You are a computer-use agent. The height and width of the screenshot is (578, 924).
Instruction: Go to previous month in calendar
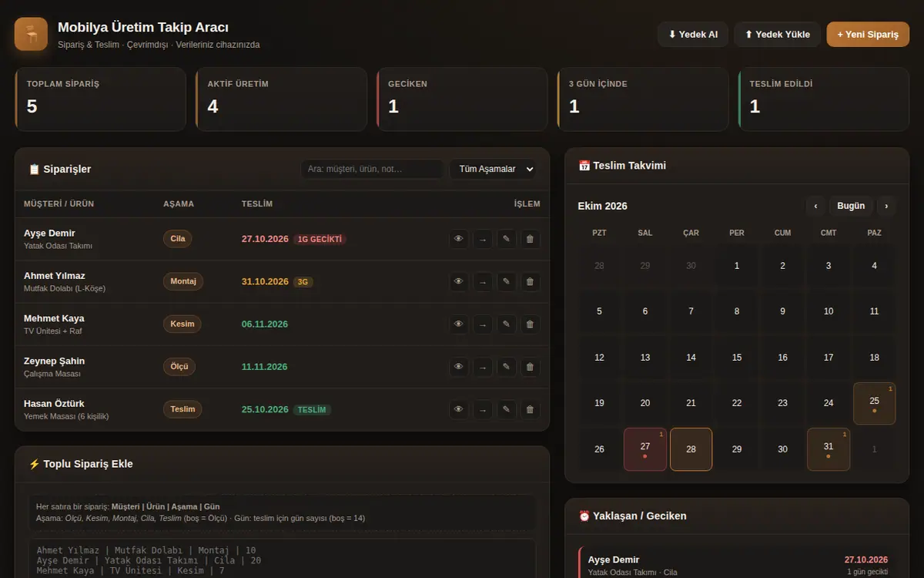(x=816, y=206)
